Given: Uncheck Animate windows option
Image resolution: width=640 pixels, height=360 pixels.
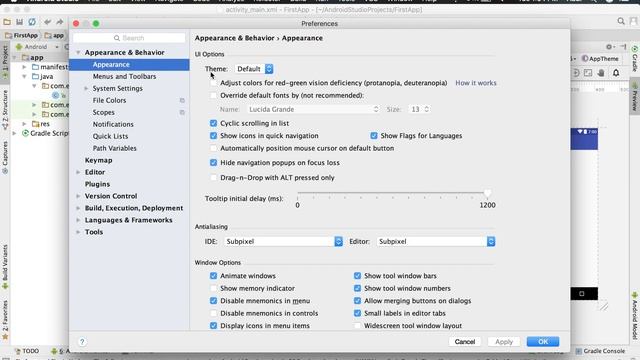Looking at the screenshot, I should 213,276.
